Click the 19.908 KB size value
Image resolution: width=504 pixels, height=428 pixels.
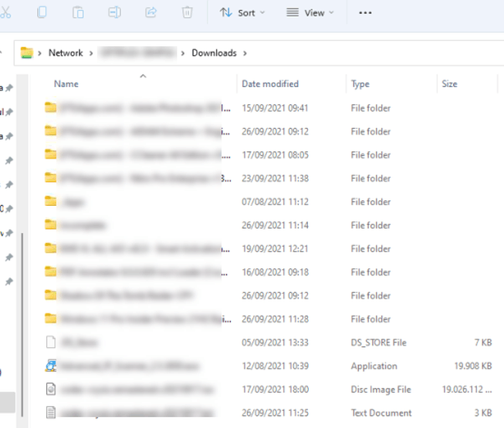click(473, 366)
